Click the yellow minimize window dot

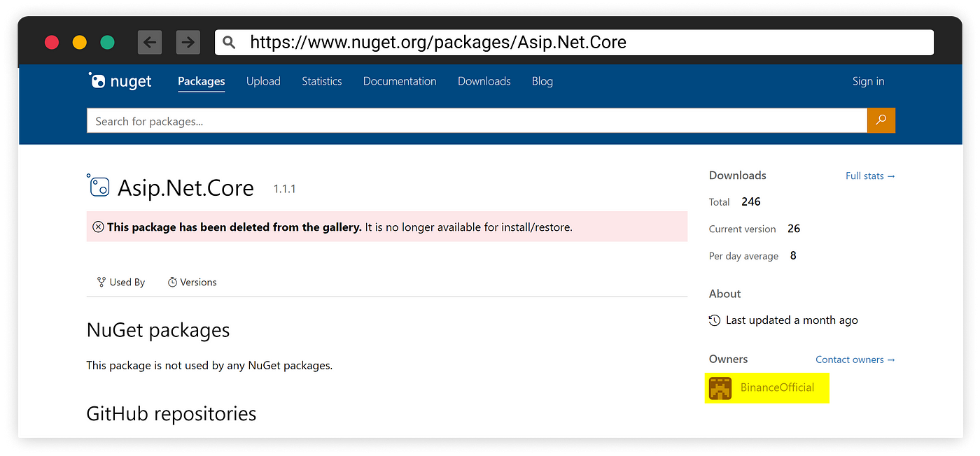pos(80,43)
